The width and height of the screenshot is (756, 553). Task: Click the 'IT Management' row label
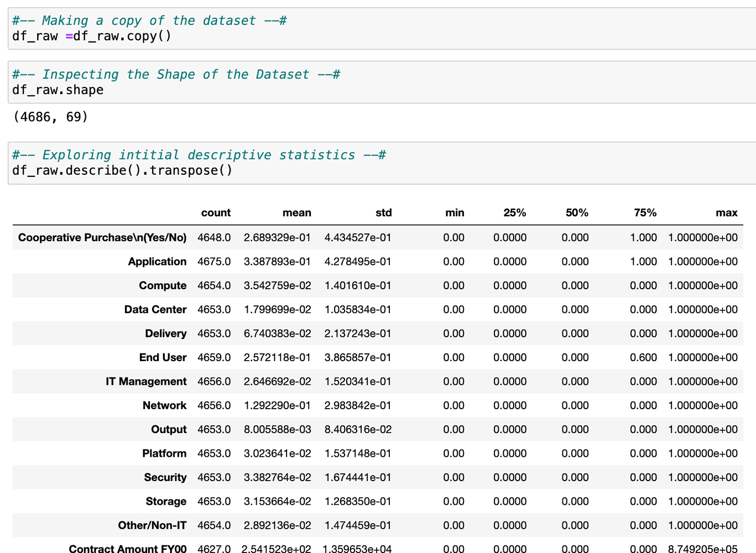(x=146, y=382)
